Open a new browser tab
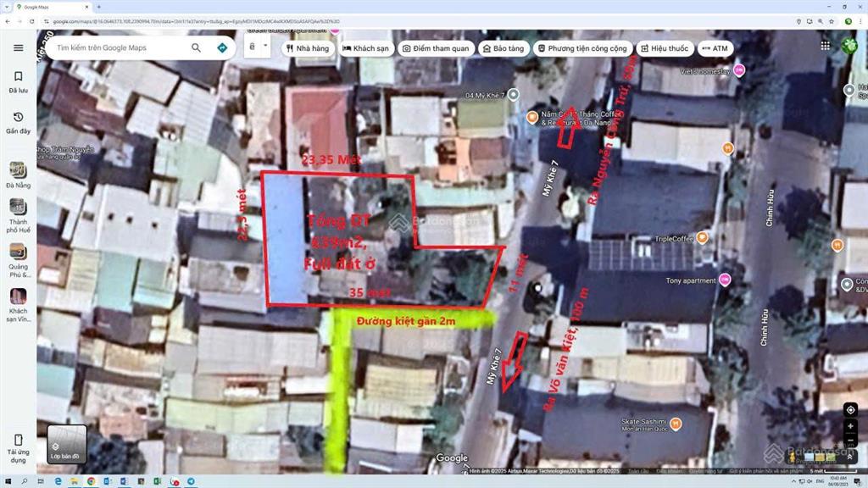The image size is (868, 488). (99, 7)
